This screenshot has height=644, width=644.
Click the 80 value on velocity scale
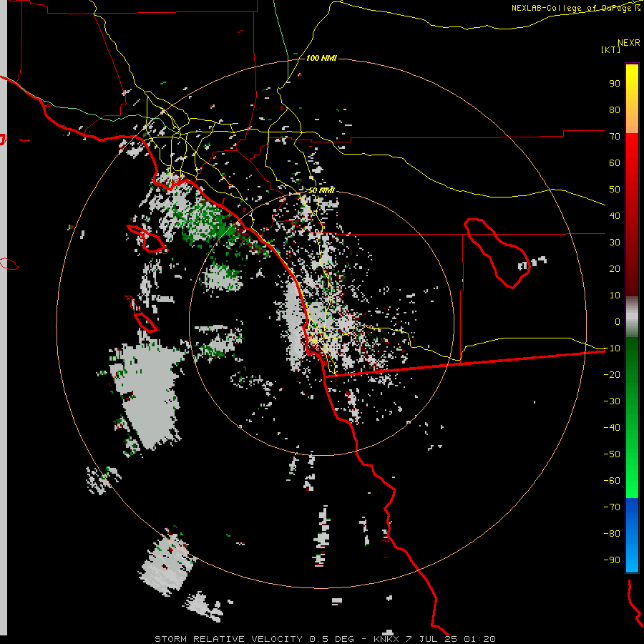click(x=615, y=109)
